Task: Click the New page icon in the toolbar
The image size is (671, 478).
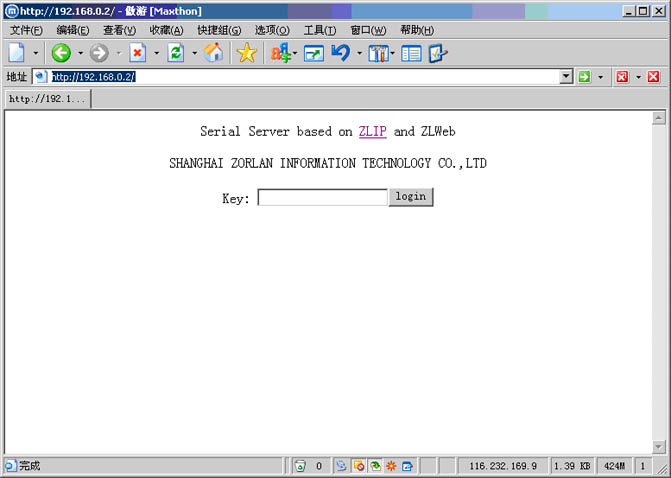Action: coord(17,53)
